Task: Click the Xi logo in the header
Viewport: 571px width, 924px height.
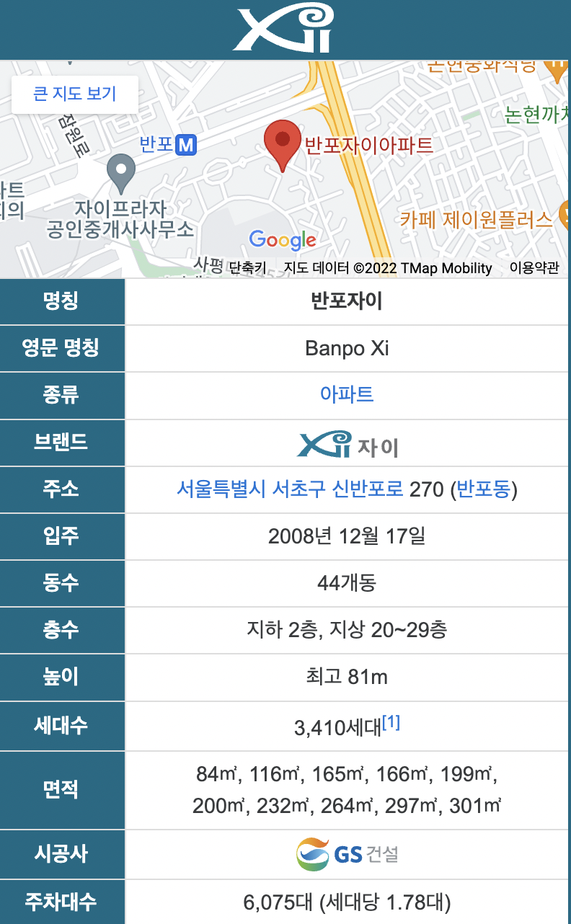Action: [284, 28]
